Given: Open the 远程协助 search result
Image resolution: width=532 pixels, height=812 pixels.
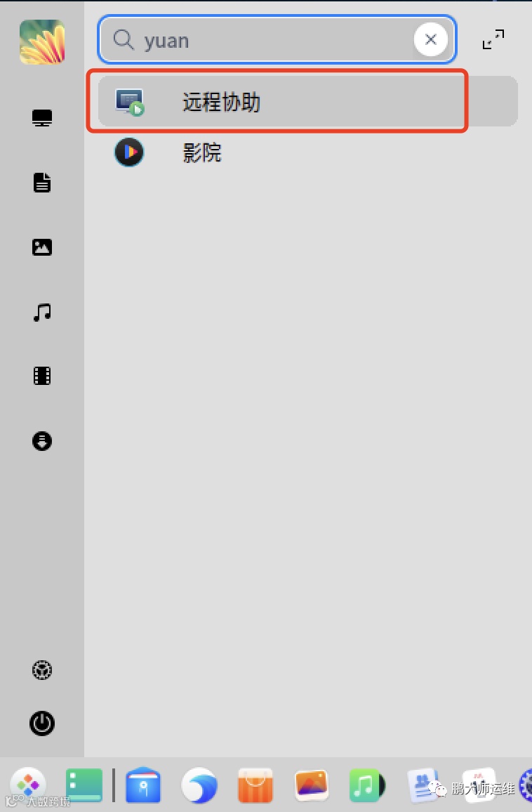Looking at the screenshot, I should point(307,101).
